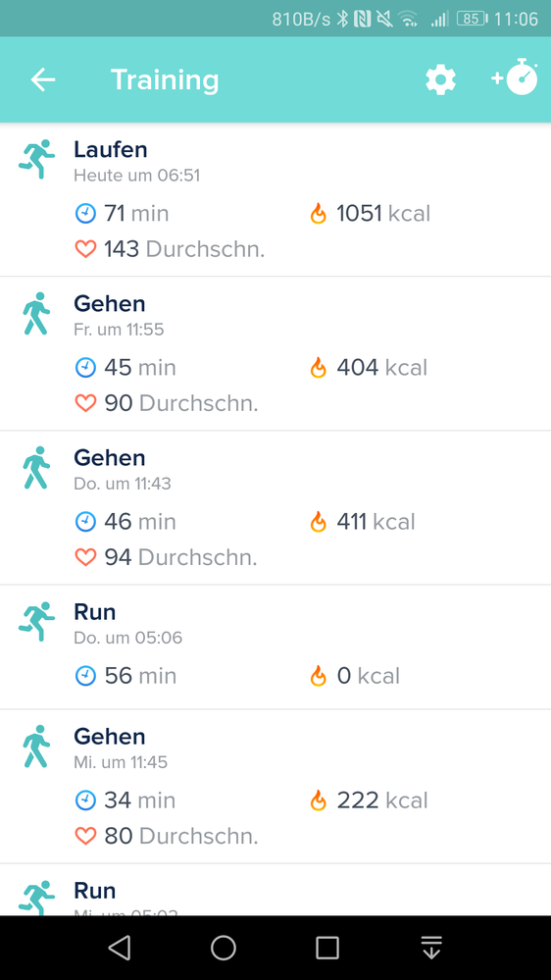Open Gehen workout from Do. um 11:43
The image size is (551, 980).
[275, 508]
